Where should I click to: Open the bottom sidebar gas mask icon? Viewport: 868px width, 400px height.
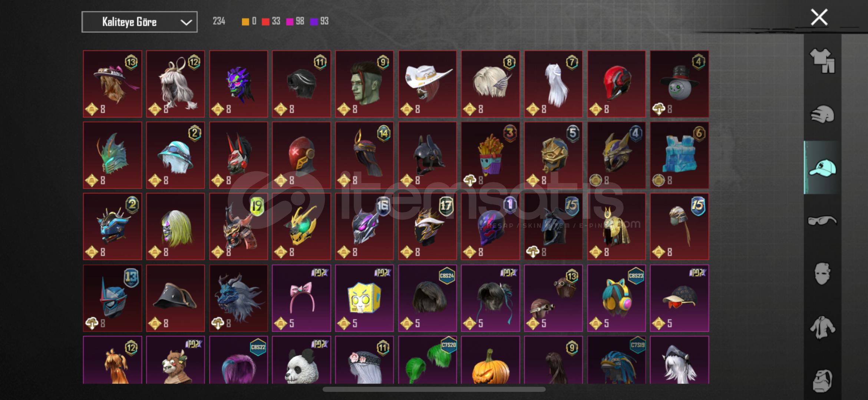point(822,380)
